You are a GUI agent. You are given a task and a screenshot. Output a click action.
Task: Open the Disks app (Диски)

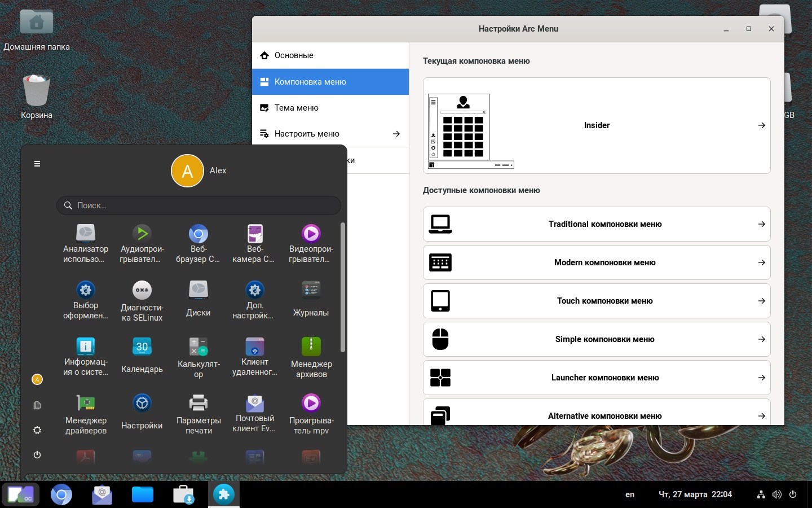pos(198,300)
